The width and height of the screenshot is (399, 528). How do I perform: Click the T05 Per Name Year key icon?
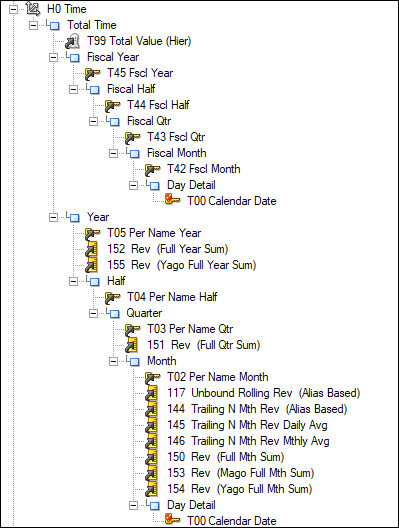(x=93, y=233)
